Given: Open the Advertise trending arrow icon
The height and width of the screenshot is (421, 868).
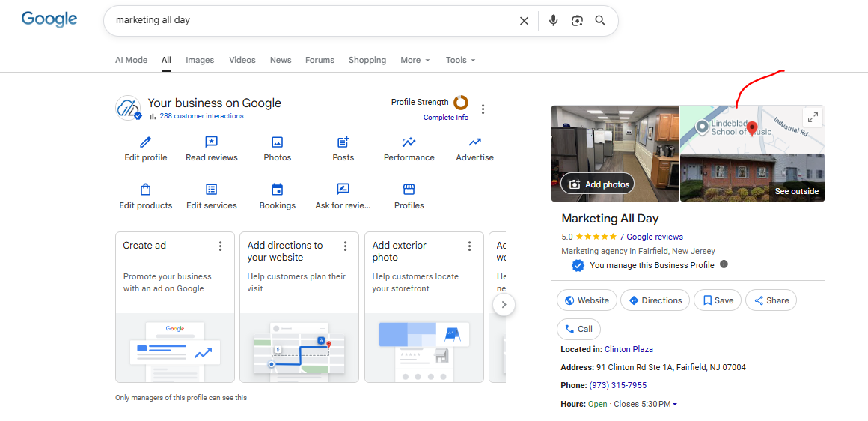Looking at the screenshot, I should (x=475, y=142).
